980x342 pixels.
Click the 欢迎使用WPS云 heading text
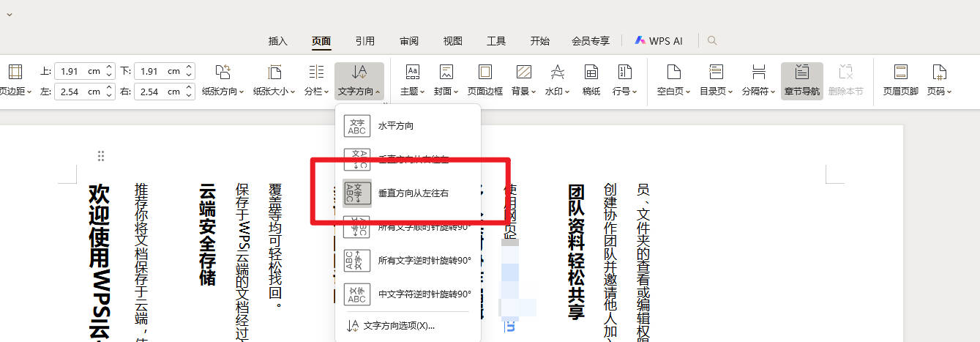[99, 262]
